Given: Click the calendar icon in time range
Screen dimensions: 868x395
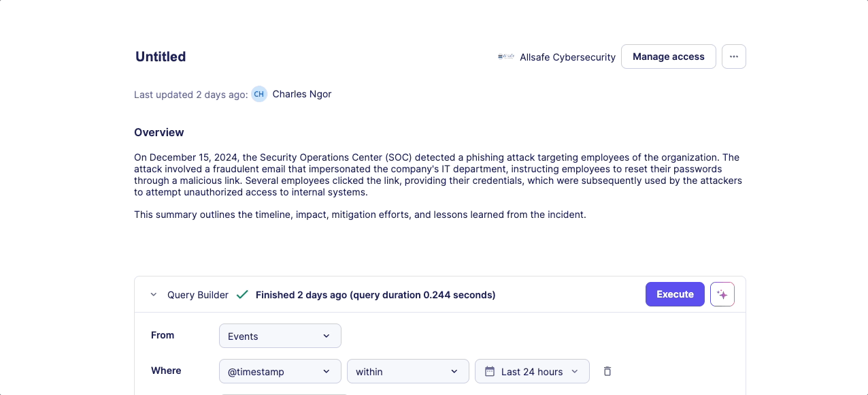Looking at the screenshot, I should pos(490,371).
